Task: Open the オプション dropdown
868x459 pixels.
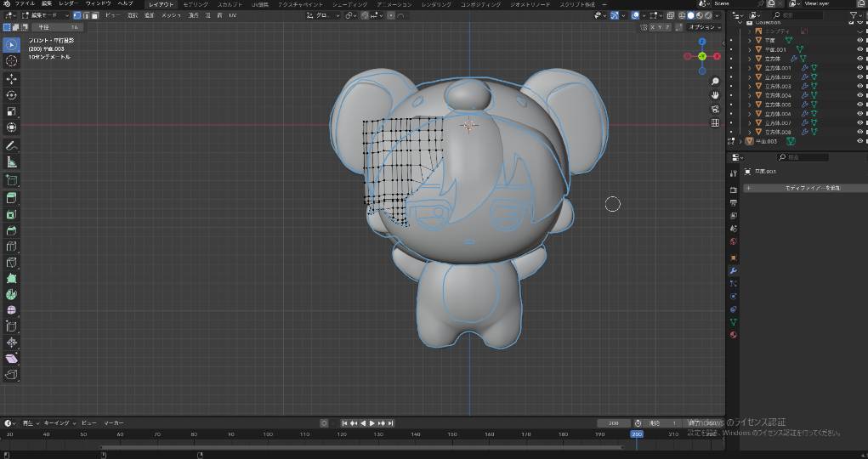Action: point(705,27)
